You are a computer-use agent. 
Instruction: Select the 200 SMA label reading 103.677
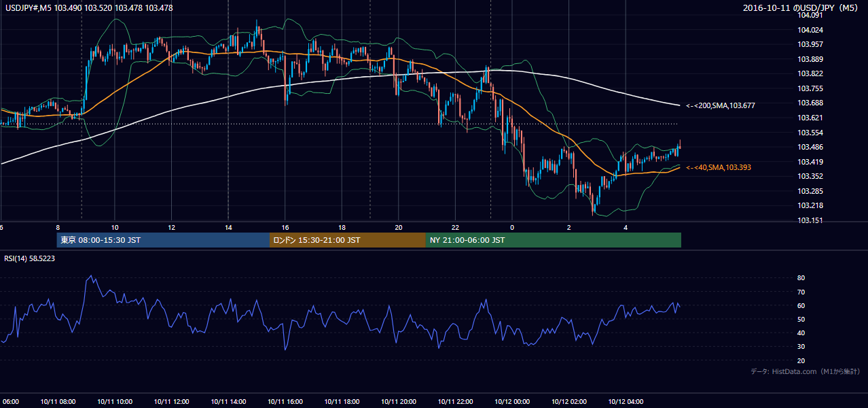(721, 105)
